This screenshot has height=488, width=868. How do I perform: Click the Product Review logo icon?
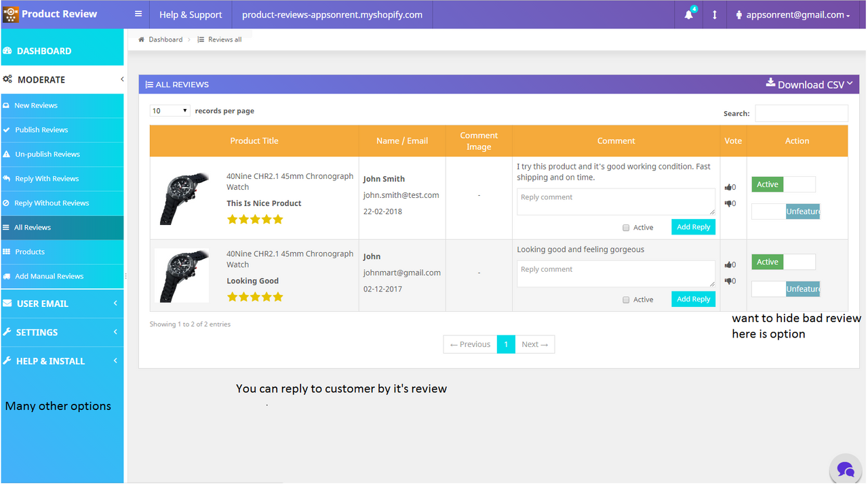click(11, 14)
